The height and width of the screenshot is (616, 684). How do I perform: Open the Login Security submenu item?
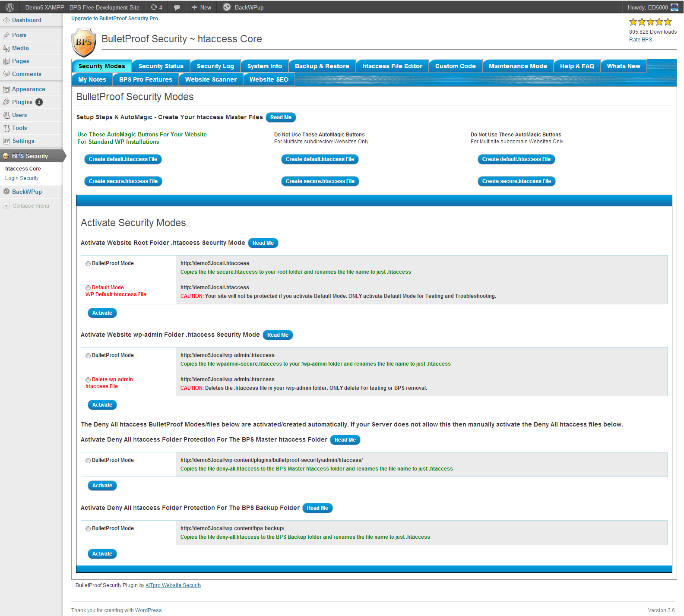22,178
